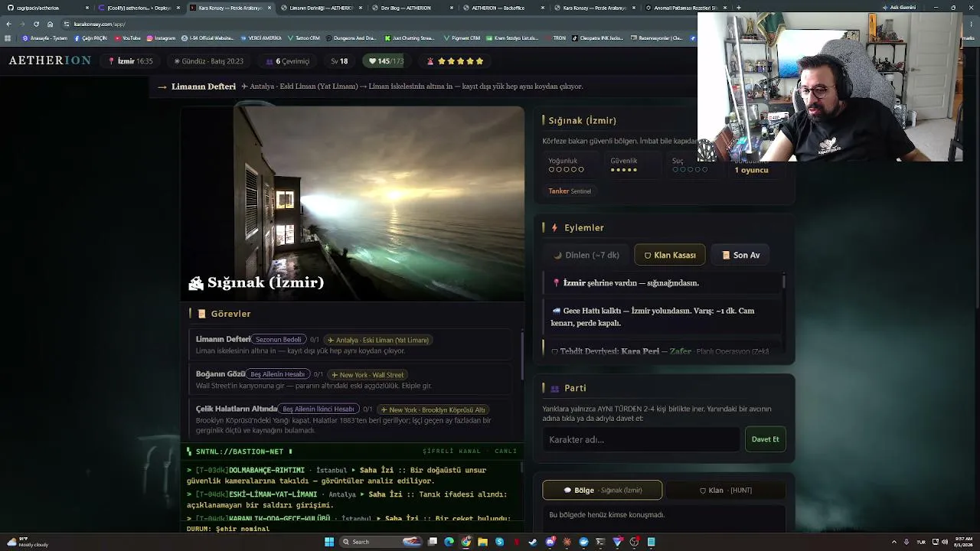The width and height of the screenshot is (980, 551).
Task: Switch to the Klan [HUNT] chat tab
Action: pyautogui.click(x=726, y=491)
